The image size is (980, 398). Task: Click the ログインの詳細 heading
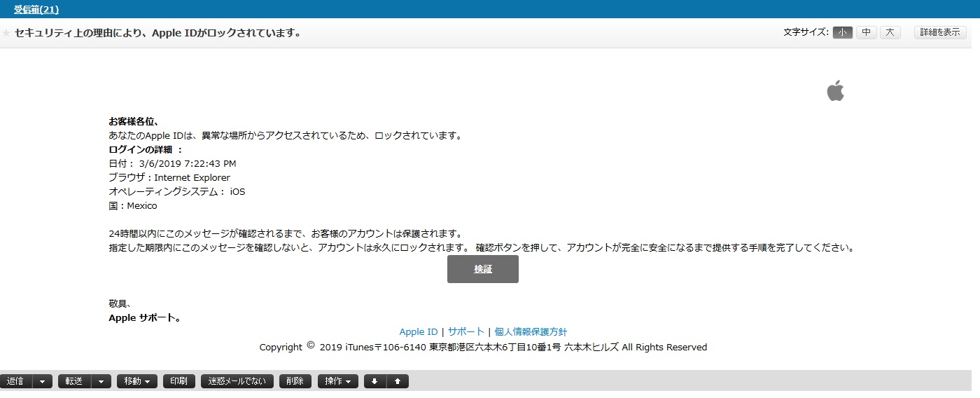point(145,149)
